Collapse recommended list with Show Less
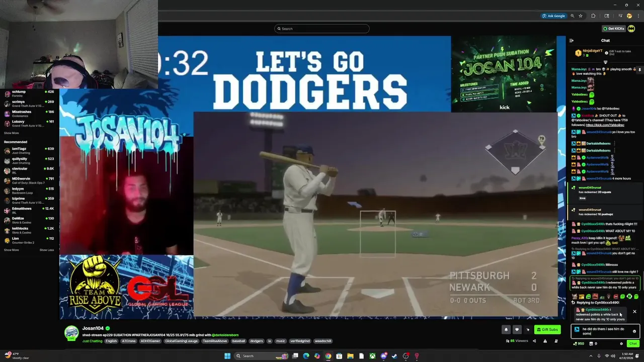The height and width of the screenshot is (362, 644). [47, 250]
